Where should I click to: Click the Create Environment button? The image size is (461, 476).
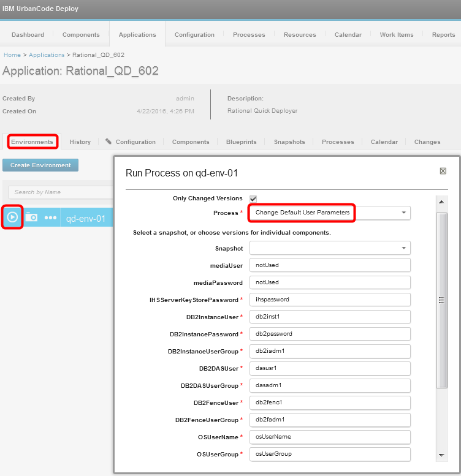click(40, 165)
